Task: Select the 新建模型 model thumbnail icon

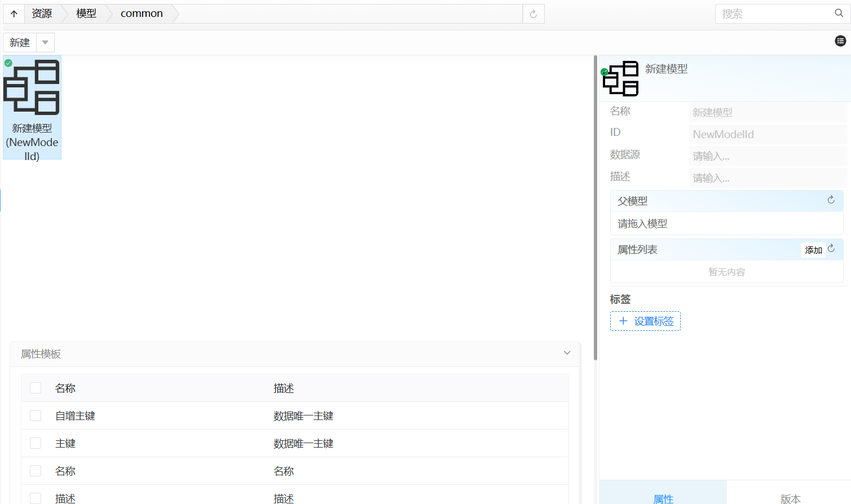Action: [32, 87]
